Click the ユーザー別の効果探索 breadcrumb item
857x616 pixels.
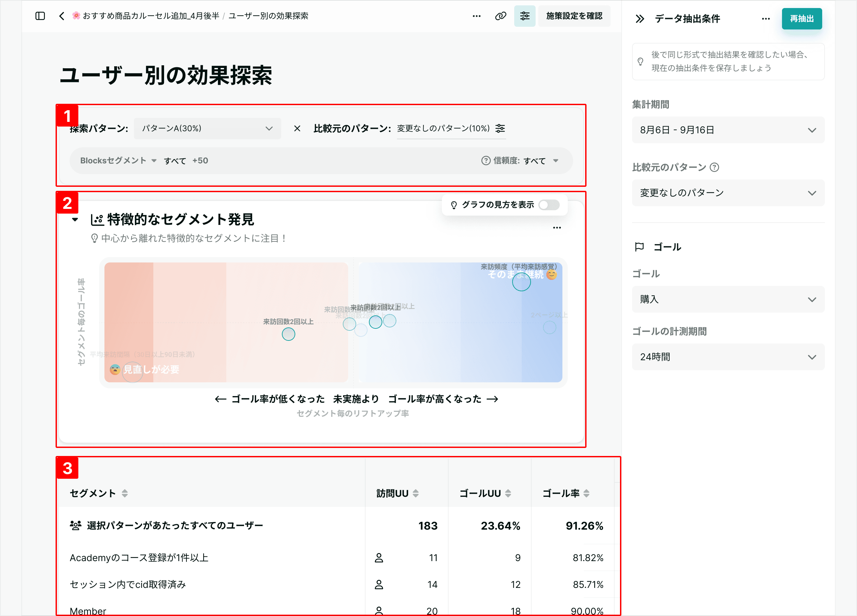coord(268,16)
